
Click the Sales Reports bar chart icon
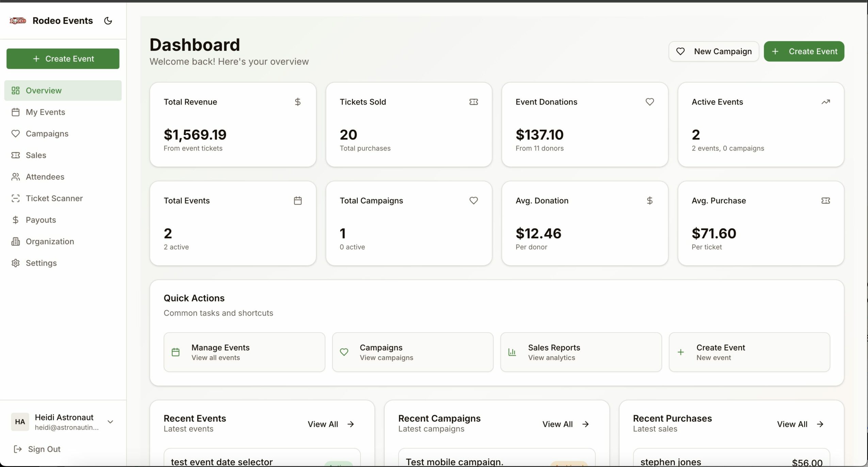coord(512,352)
